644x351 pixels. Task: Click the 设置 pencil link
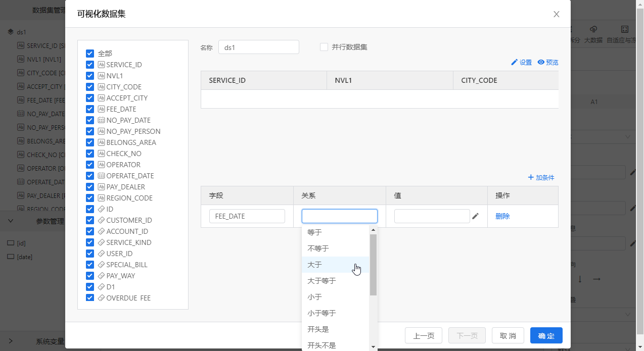point(522,62)
